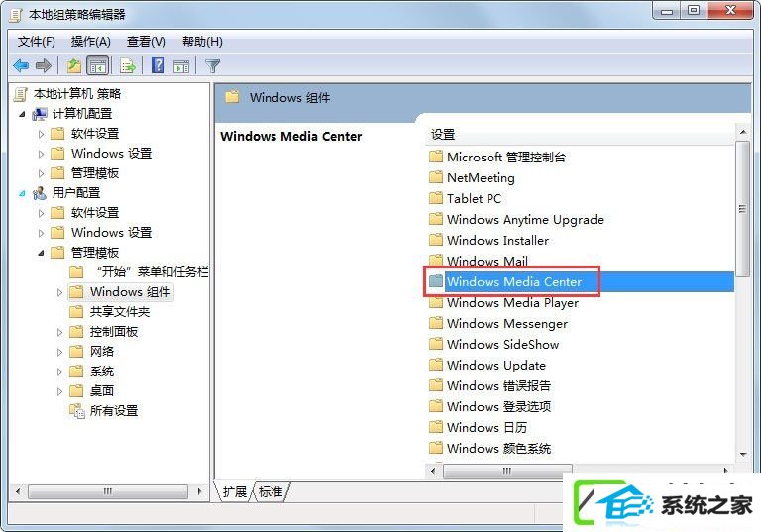Screen dimensions: 761x532
Task: Click the list's scroll down arrow
Action: coord(742,455)
